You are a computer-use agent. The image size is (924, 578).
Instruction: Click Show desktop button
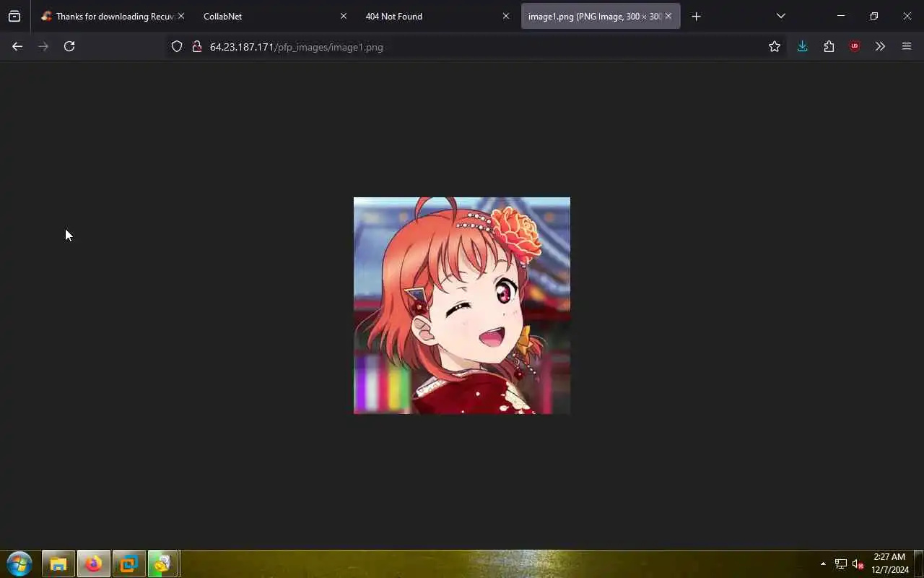[919, 564]
